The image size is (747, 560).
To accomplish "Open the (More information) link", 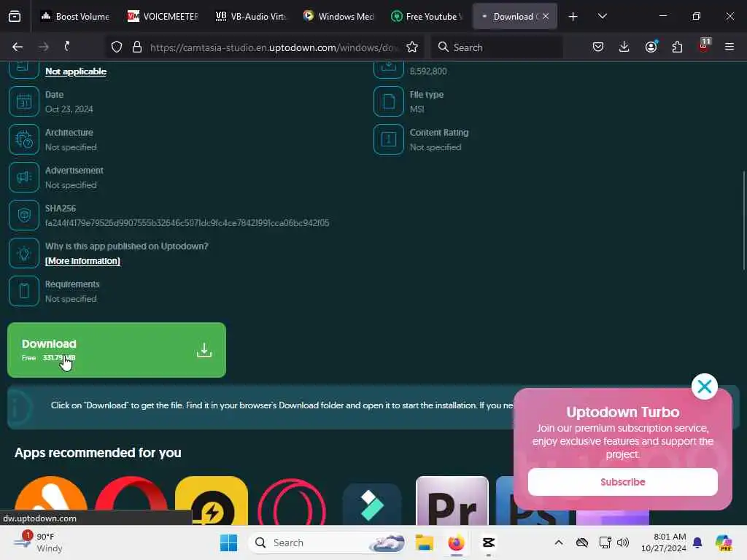I will click(x=82, y=261).
